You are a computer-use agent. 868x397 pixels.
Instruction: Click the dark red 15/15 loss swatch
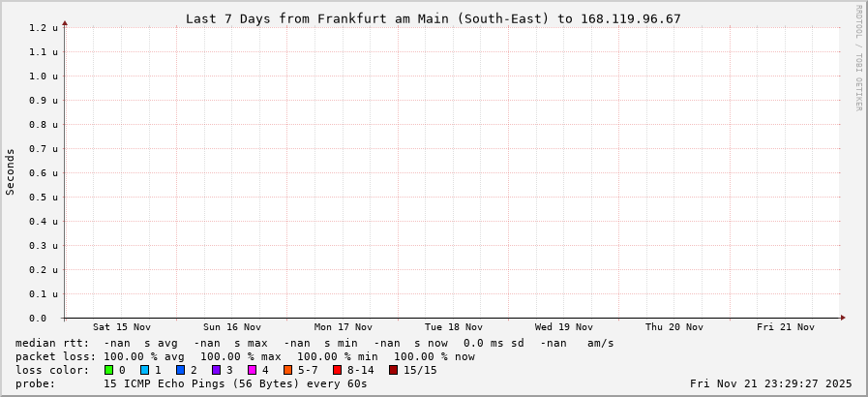pos(393,370)
